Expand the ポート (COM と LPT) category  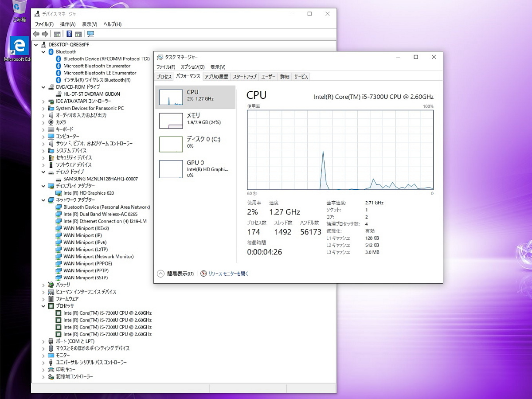pyautogui.click(x=43, y=341)
